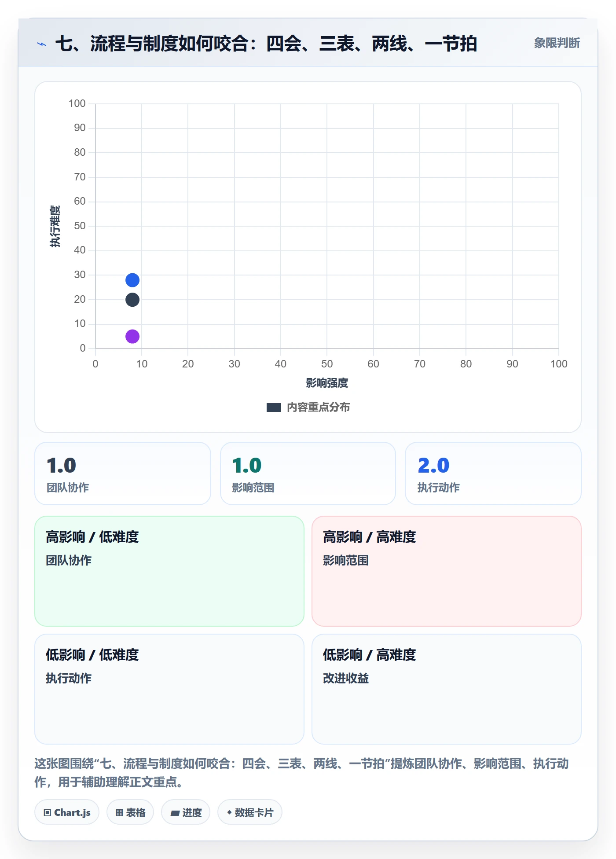The width and height of the screenshot is (616, 859).
Task: Click the 表格 tag chip
Action: 130,812
